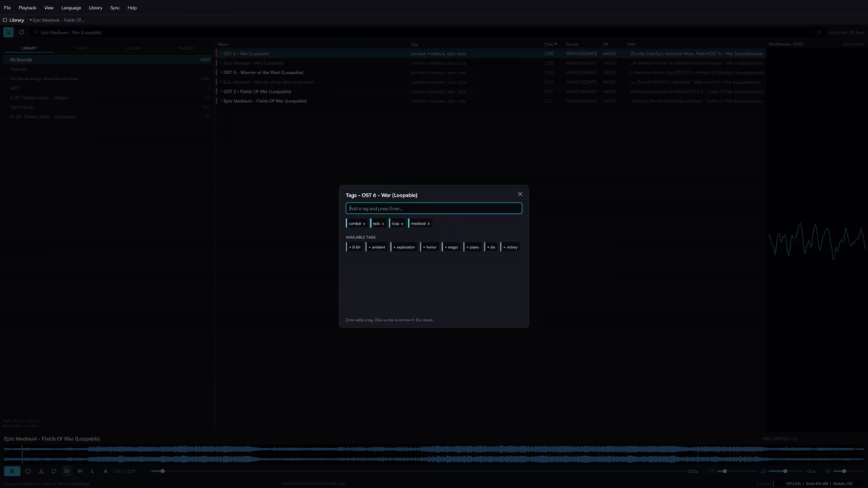
Task: Sort by the Time column header
Action: click(550, 44)
